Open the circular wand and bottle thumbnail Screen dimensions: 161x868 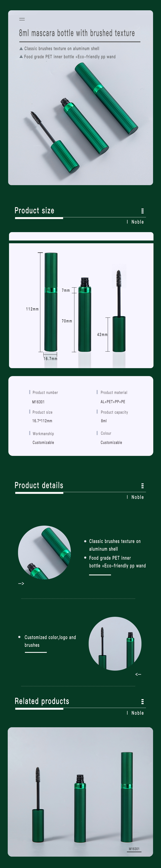(x=115, y=643)
